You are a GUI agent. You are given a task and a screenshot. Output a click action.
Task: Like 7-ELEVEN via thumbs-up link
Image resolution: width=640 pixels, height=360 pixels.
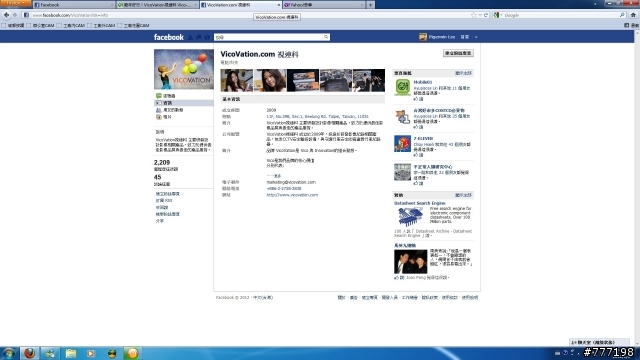(418, 155)
